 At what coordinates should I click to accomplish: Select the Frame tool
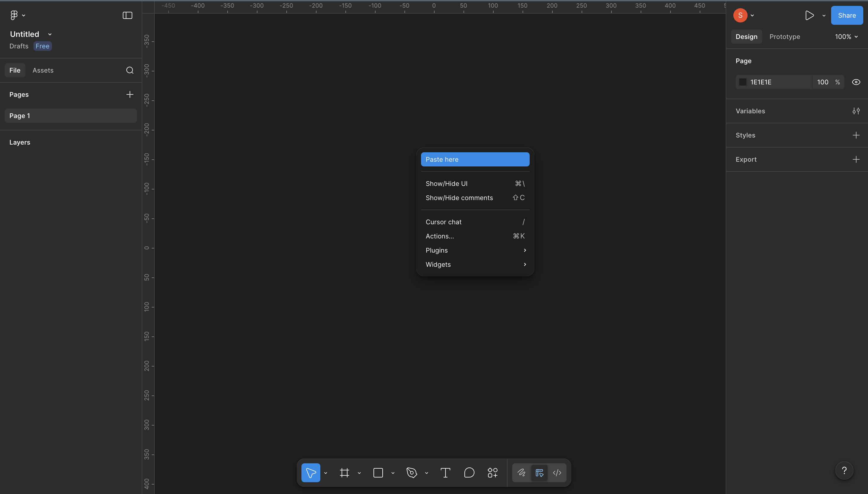344,472
